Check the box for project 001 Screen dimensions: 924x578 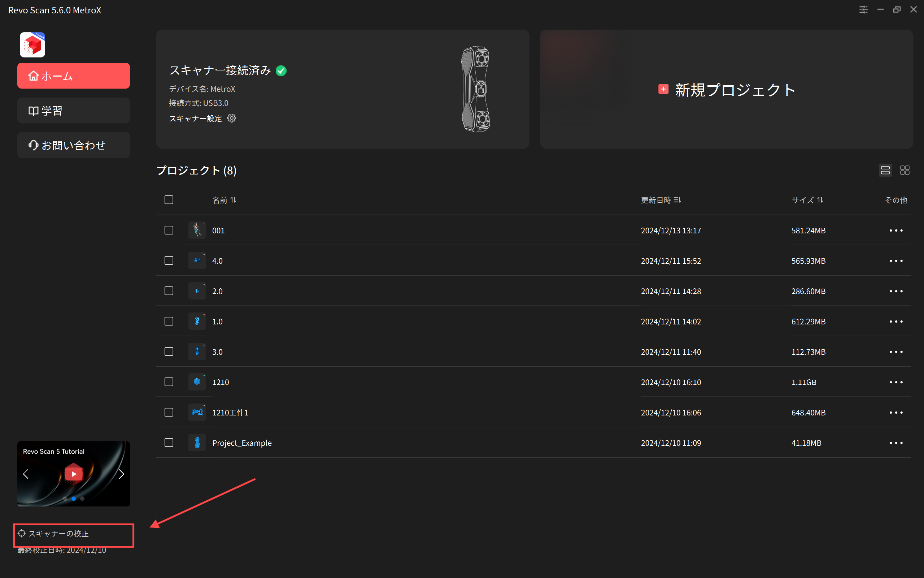[x=169, y=230]
